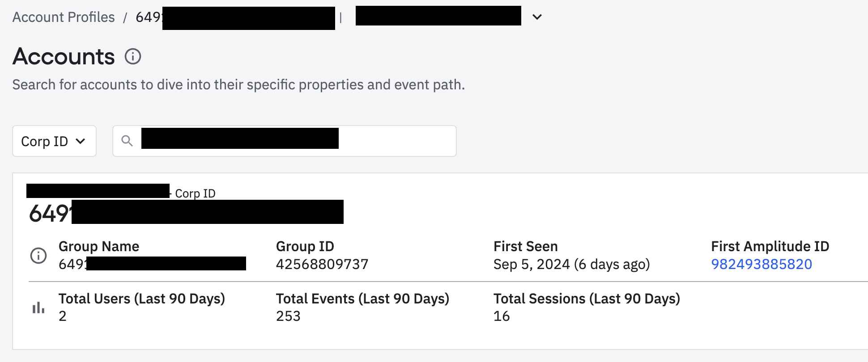Click the Total Events (Last 90 Days) label
Image resolution: width=868 pixels, height=362 pixels.
362,299
